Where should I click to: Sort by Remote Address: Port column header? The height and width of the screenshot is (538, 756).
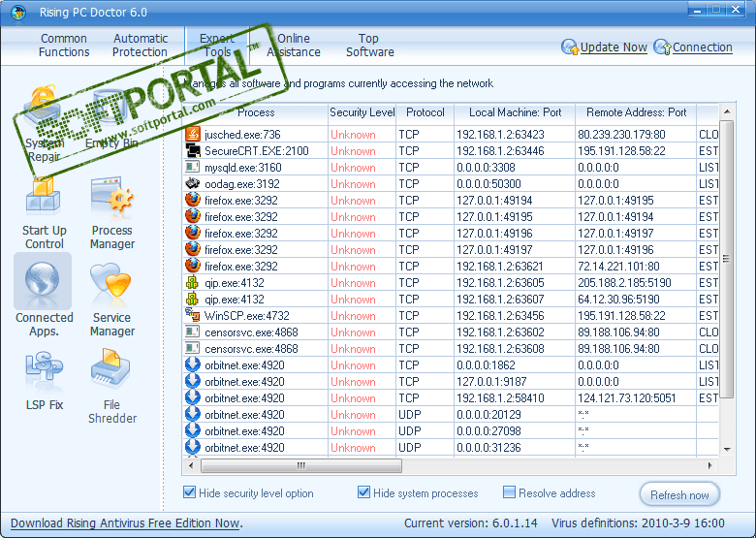point(636,112)
